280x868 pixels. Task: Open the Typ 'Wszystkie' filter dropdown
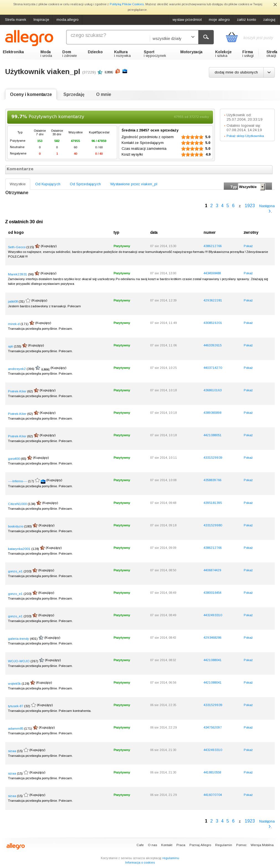coord(263,187)
